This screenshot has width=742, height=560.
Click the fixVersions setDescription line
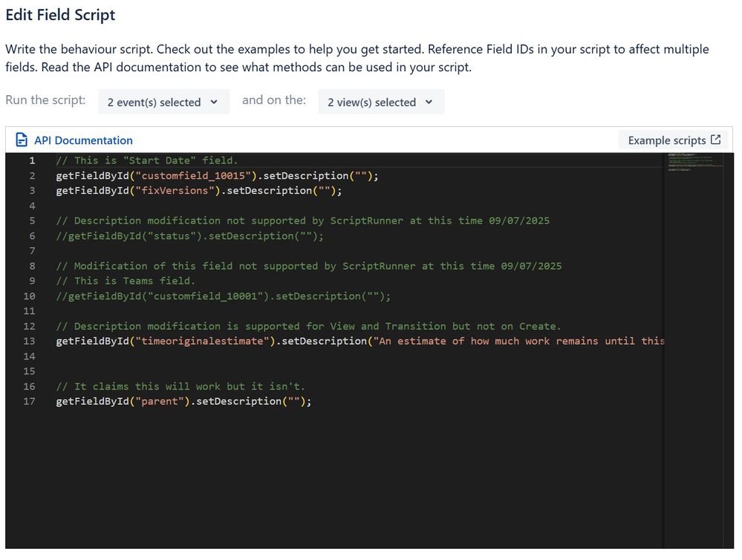tap(199, 191)
